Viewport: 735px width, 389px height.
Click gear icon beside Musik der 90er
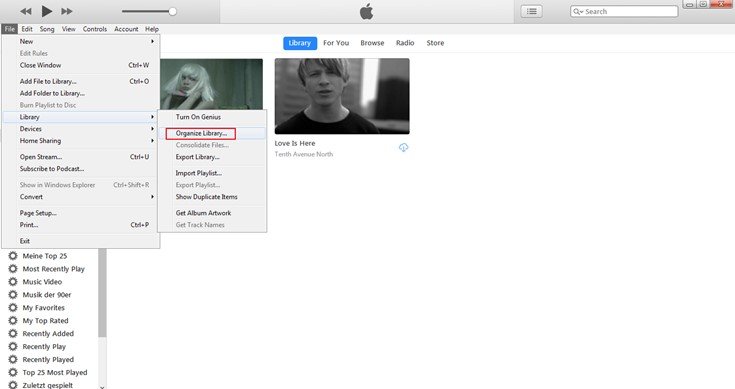tap(13, 295)
